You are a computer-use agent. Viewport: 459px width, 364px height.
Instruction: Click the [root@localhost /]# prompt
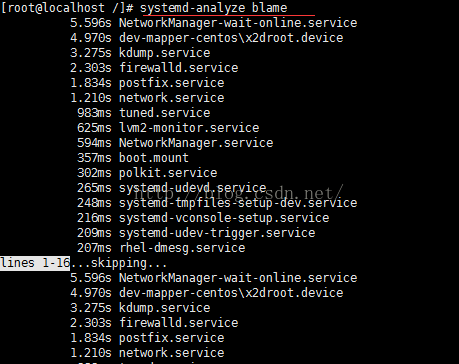[67, 8]
